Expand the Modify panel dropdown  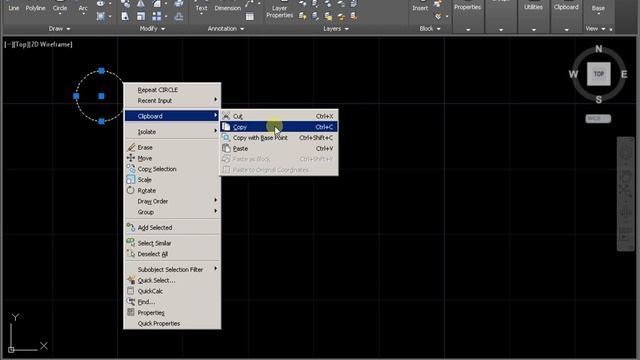point(152,29)
